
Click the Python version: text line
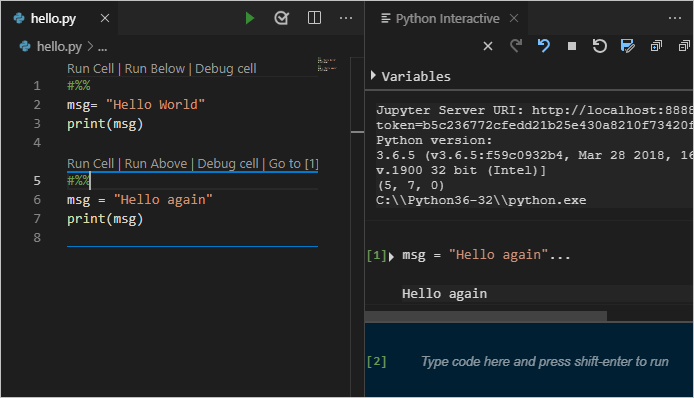point(434,140)
